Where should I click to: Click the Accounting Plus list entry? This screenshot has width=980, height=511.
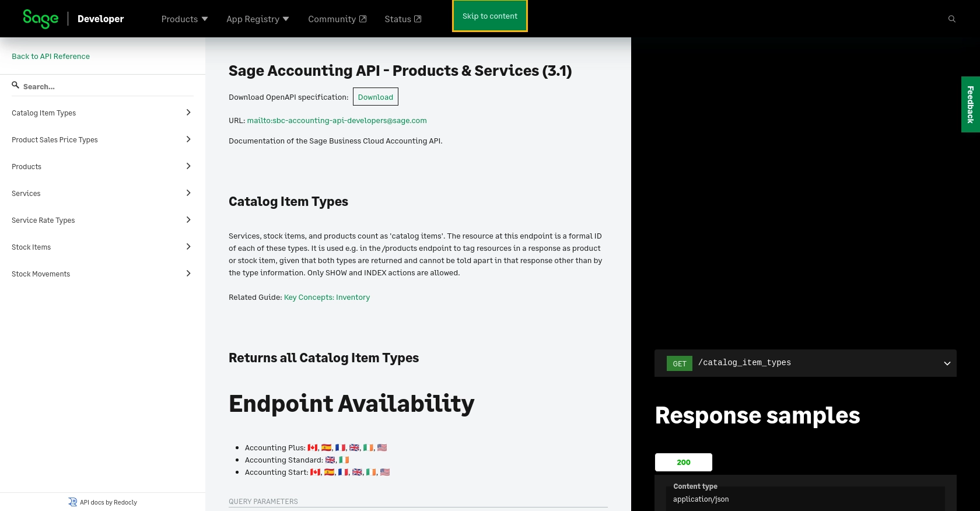pos(316,448)
